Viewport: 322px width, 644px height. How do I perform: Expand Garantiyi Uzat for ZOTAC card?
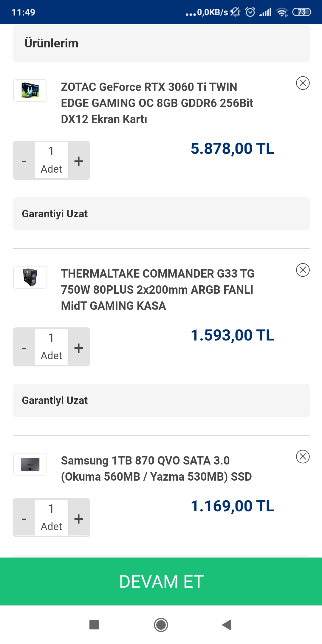(x=161, y=214)
